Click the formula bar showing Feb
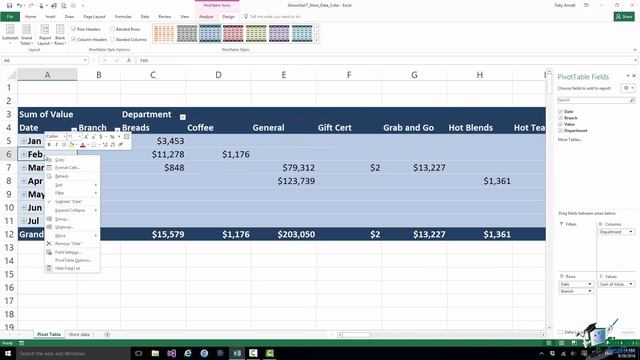The width and height of the screenshot is (640, 360). pyautogui.click(x=386, y=60)
